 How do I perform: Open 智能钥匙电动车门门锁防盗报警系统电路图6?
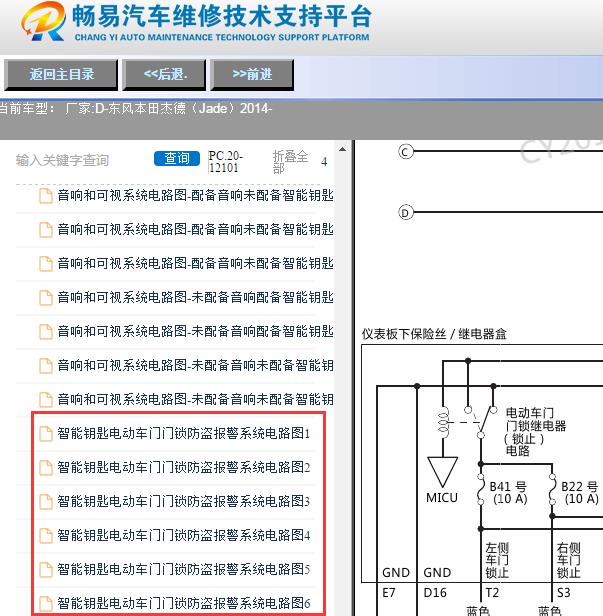(184, 603)
